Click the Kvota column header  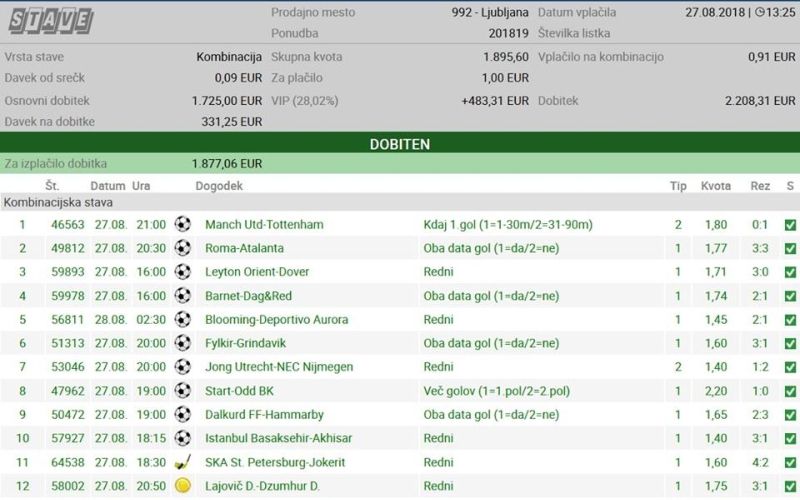[715, 186]
